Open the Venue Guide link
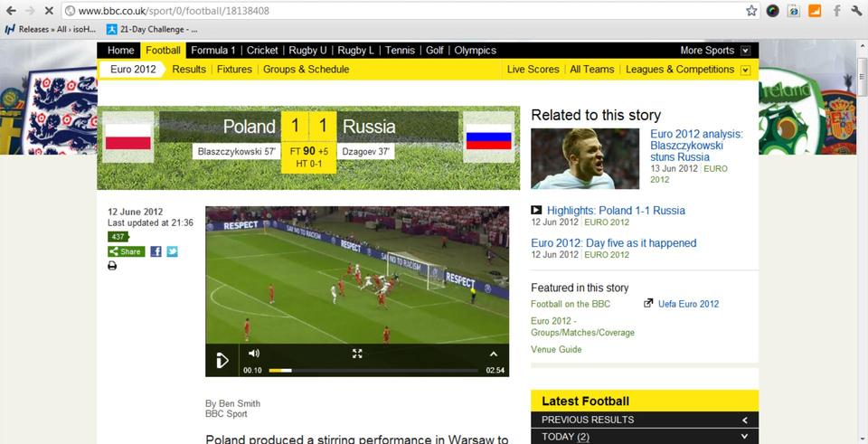This screenshot has width=868, height=444. (556, 349)
